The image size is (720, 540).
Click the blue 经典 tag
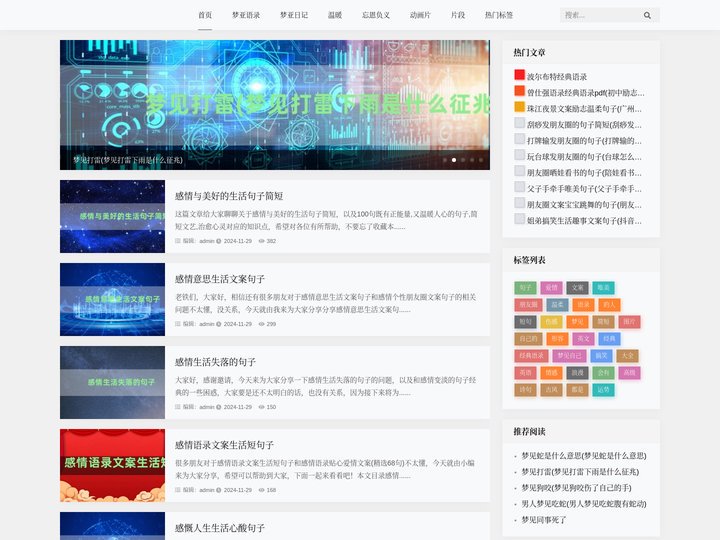click(609, 339)
